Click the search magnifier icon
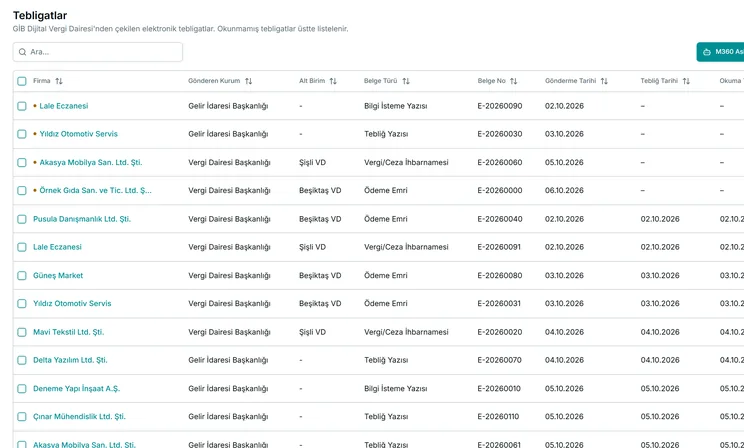The image size is (744, 448). click(x=22, y=52)
